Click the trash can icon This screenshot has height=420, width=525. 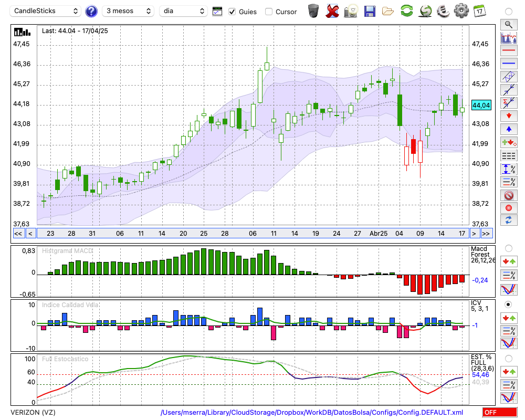click(x=313, y=11)
